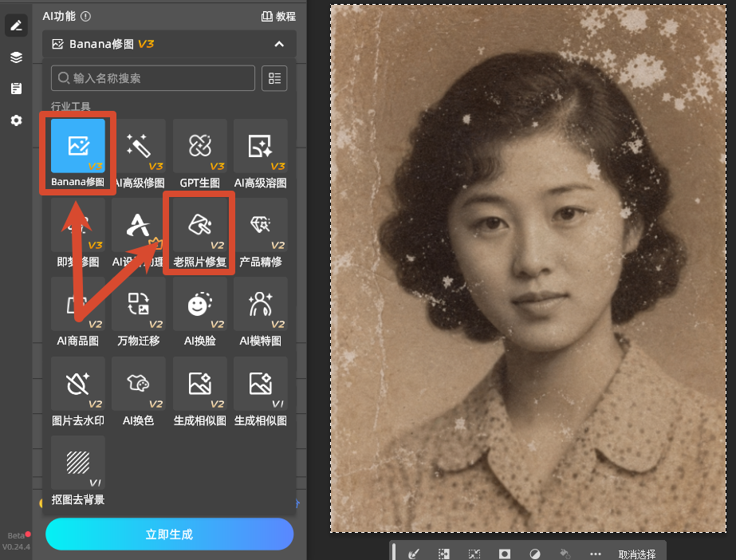This screenshot has height=560, width=736.
Task: Click the info icon beside AI功能
Action: tap(85, 17)
